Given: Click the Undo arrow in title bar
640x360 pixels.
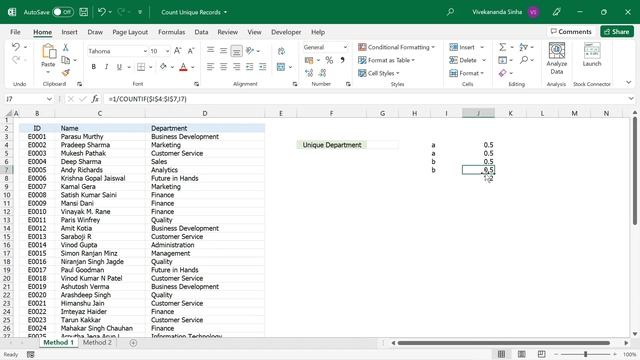Looking at the screenshot, I should [102, 12].
